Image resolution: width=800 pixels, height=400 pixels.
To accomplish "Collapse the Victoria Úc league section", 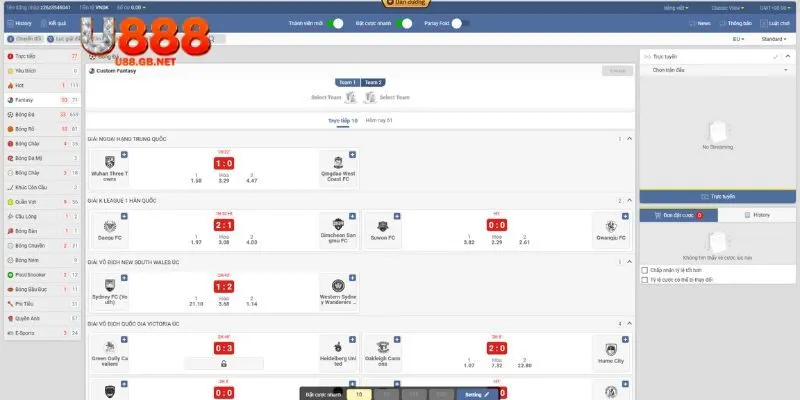I will point(629,323).
